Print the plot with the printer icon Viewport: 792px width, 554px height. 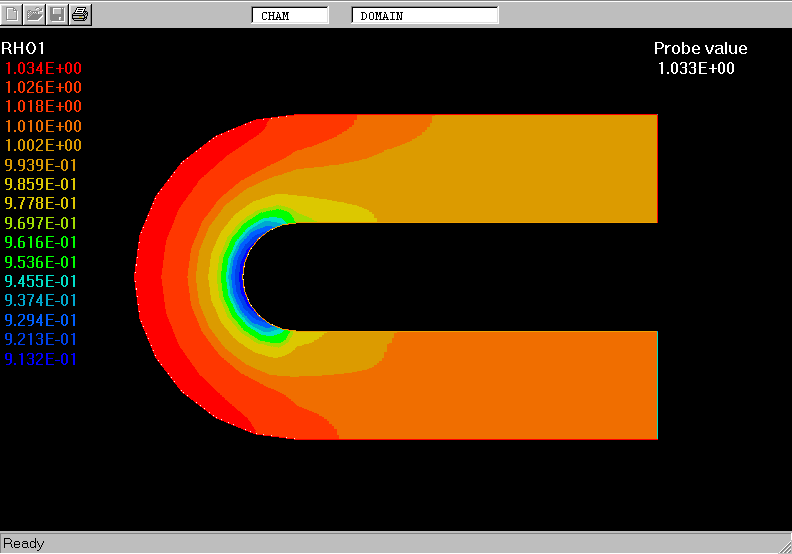click(80, 14)
